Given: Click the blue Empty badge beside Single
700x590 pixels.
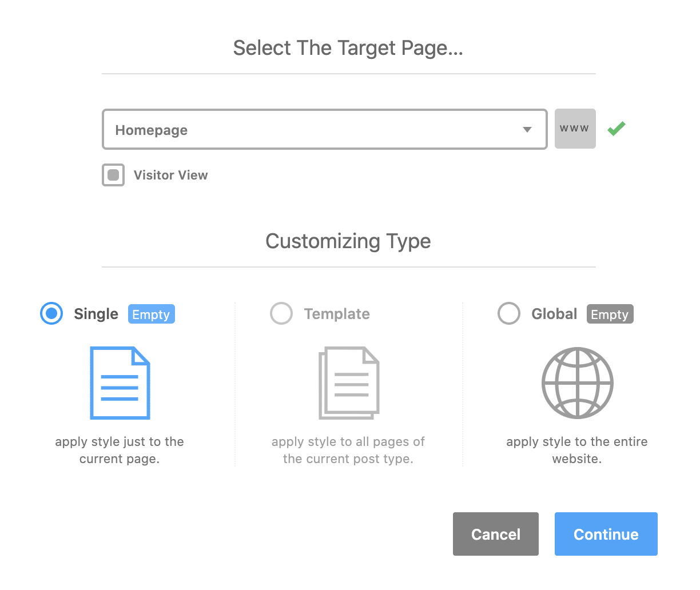Looking at the screenshot, I should click(x=151, y=314).
